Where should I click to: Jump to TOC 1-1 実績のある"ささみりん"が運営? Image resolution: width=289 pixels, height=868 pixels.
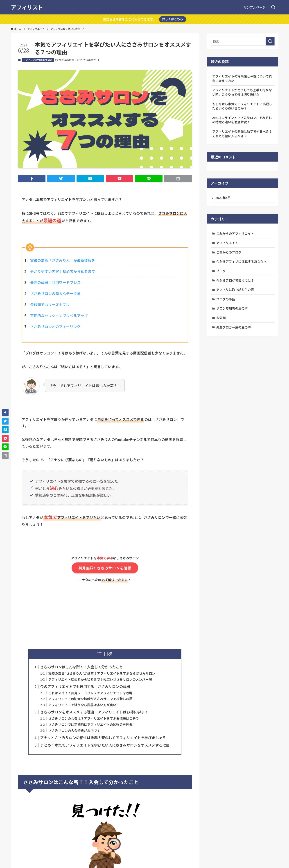102,673
